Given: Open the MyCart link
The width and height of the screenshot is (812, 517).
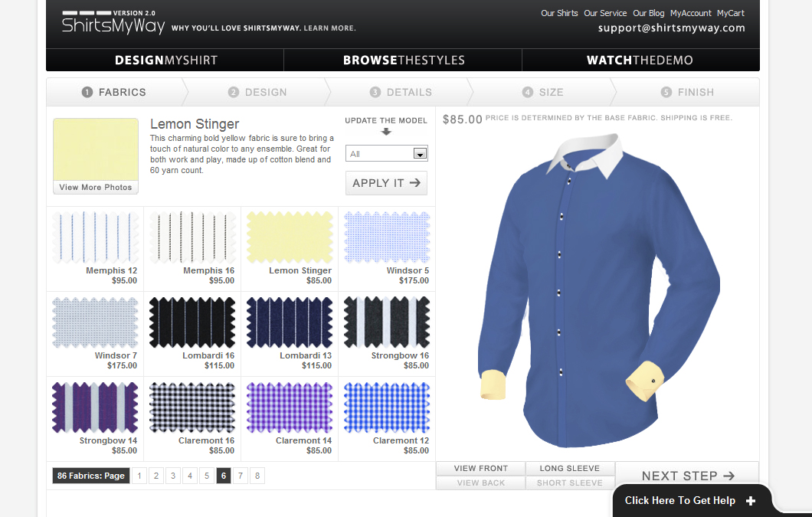Looking at the screenshot, I should (730, 13).
